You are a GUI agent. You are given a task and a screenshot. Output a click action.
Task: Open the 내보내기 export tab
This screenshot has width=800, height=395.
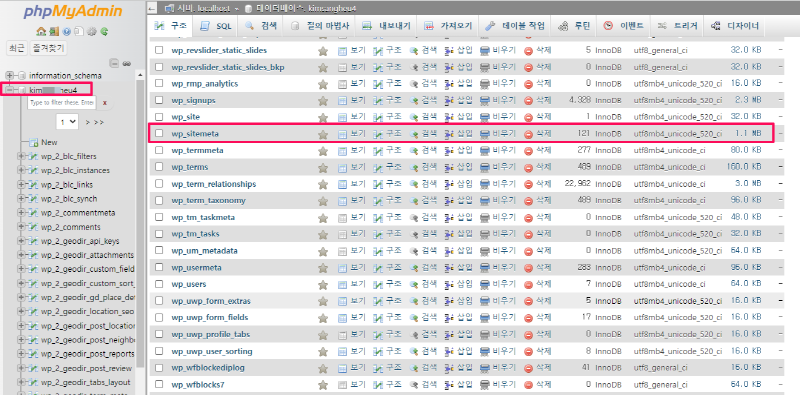(386, 26)
